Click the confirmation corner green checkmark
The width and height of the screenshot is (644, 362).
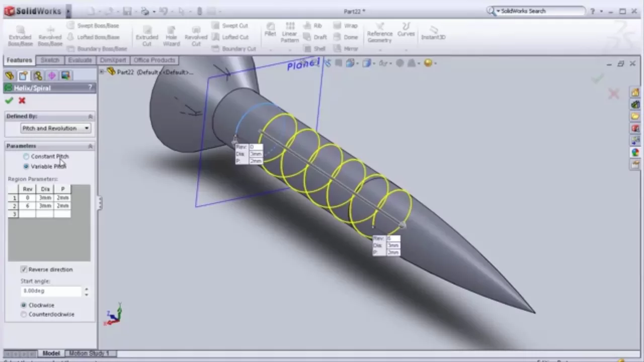tap(597, 78)
